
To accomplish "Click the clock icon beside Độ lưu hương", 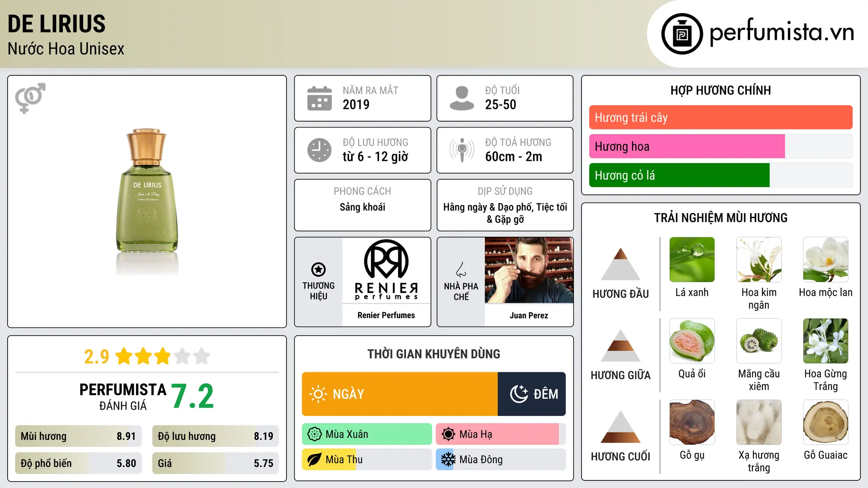I will [x=320, y=150].
